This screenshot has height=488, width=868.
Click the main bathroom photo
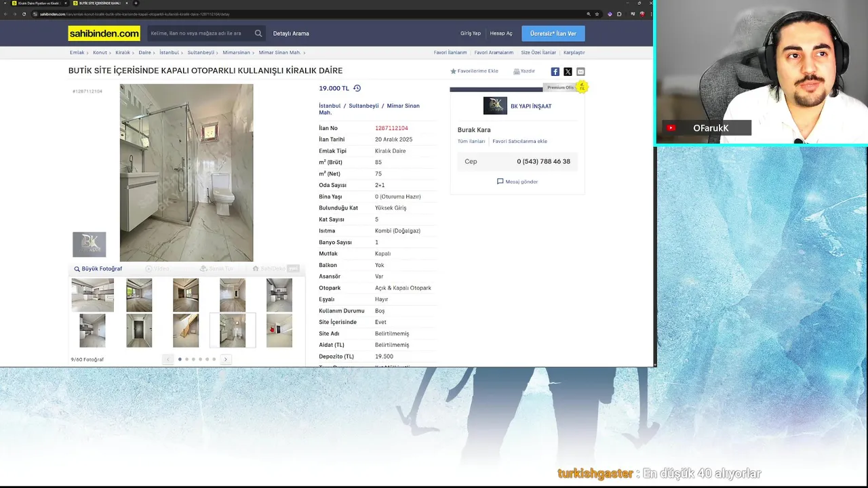[x=186, y=173]
